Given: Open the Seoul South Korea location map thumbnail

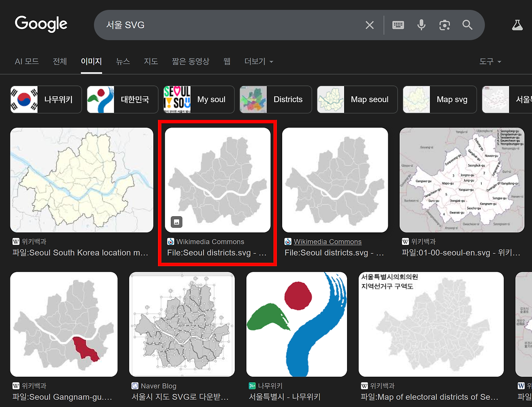Looking at the screenshot, I should [82, 180].
